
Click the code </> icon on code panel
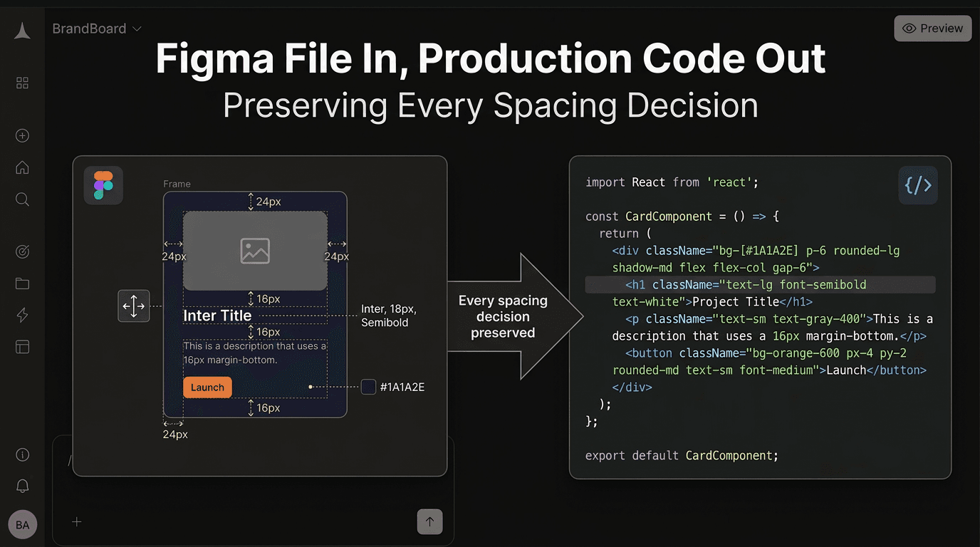coord(918,185)
